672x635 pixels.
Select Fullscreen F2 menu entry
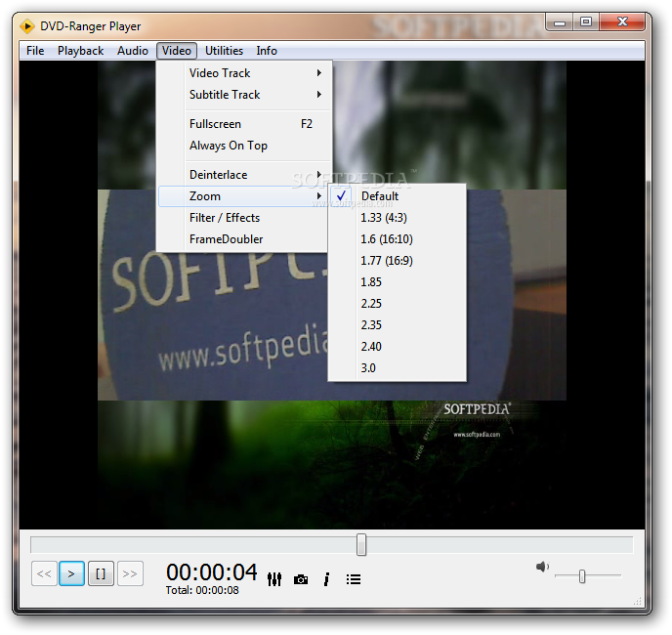(244, 124)
